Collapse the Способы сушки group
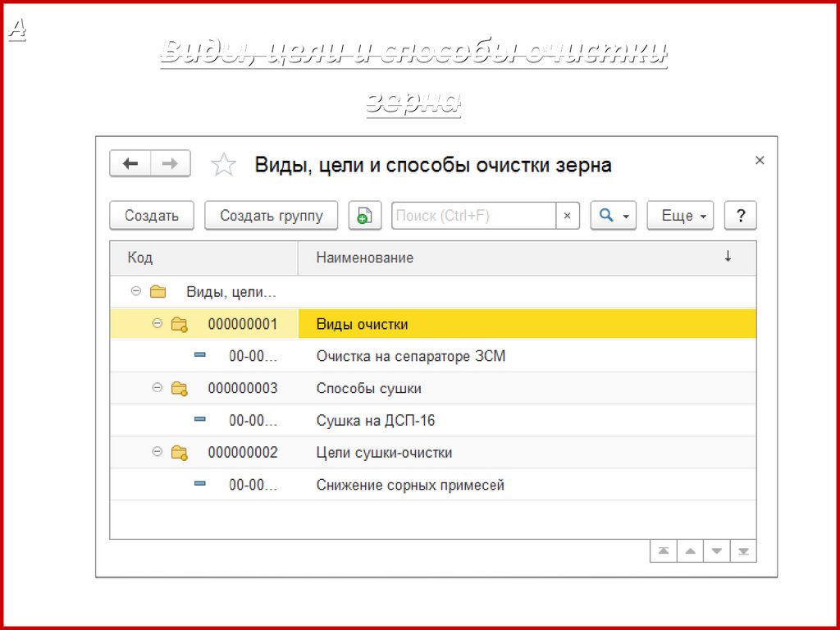 [157, 387]
